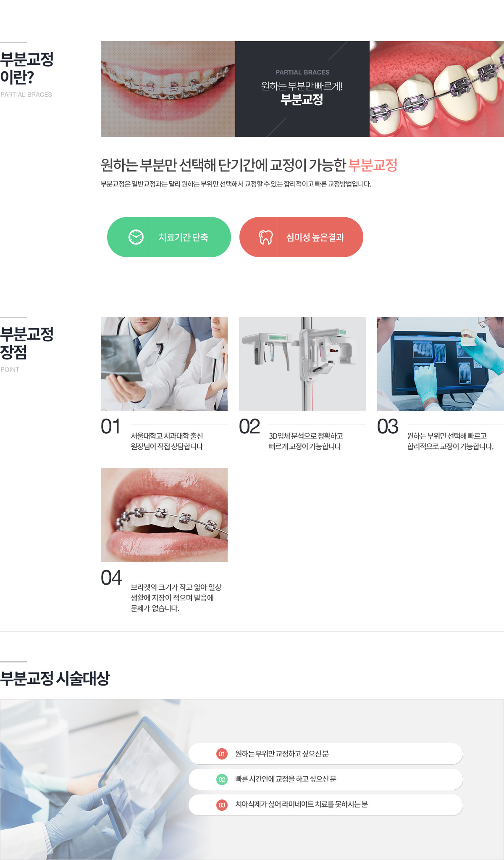Viewport: 504px width, 860px height.
Task: Click the tablet X-ray background image
Action: pyautogui.click(x=97, y=780)
